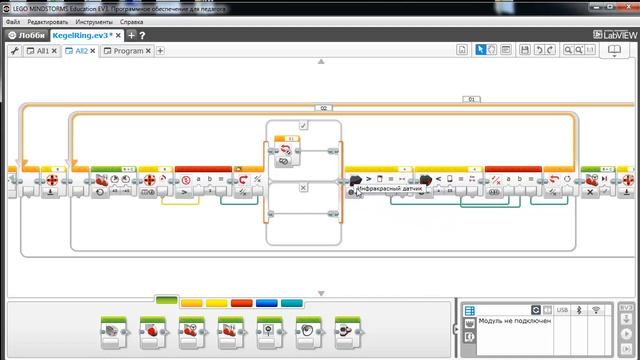
Task: Save the project with disk icon
Action: (524, 50)
